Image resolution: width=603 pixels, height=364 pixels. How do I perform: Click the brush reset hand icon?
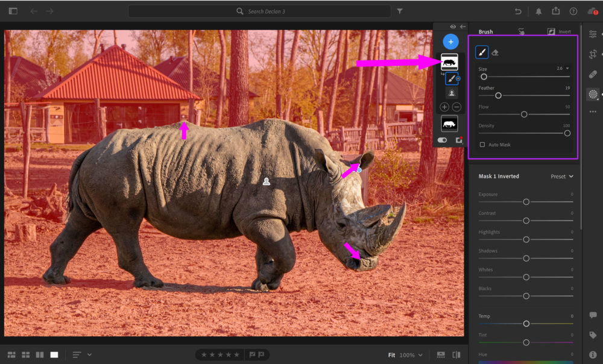coord(521,31)
